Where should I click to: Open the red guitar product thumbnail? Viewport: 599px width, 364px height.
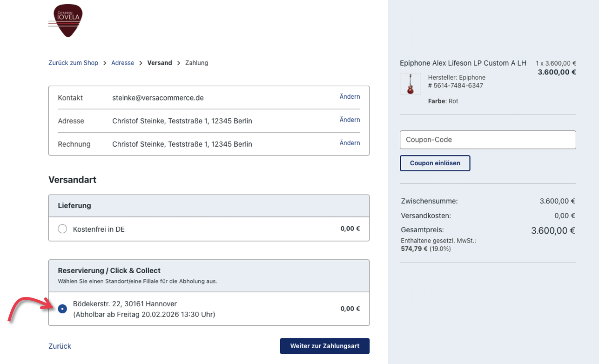click(410, 84)
